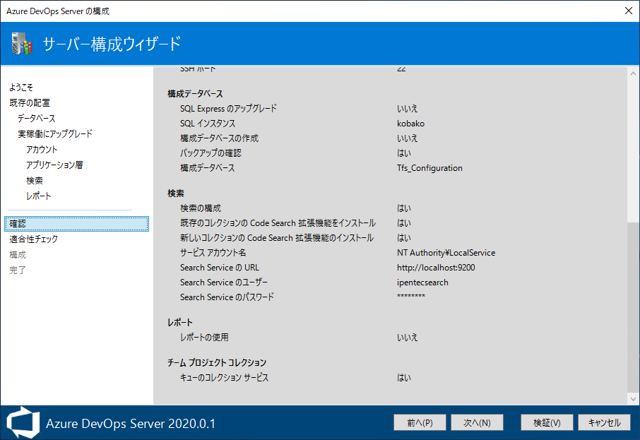Click the サーバー構成ウィザード title text

(111, 44)
